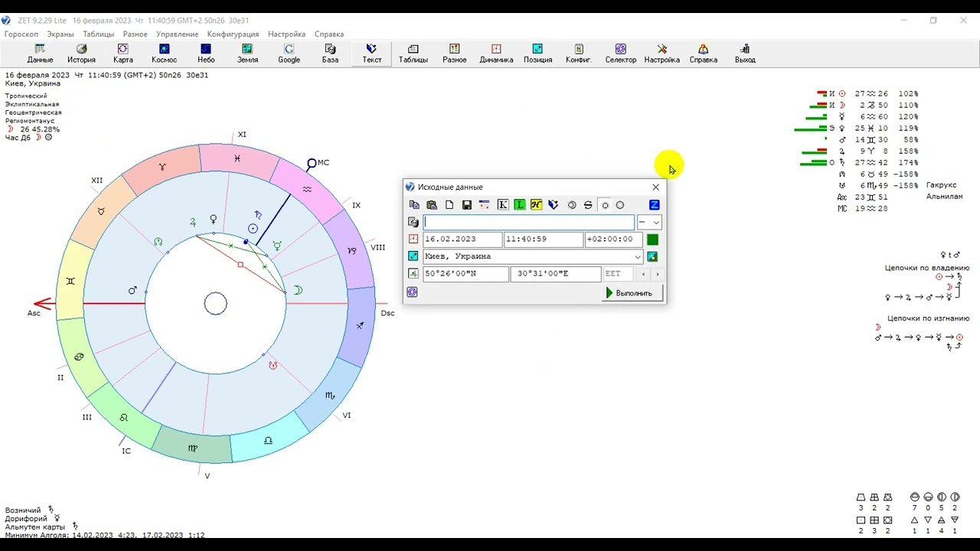The image size is (980, 551).
Task: Click the blue book icon in dialog toolbar
Action: (x=553, y=205)
